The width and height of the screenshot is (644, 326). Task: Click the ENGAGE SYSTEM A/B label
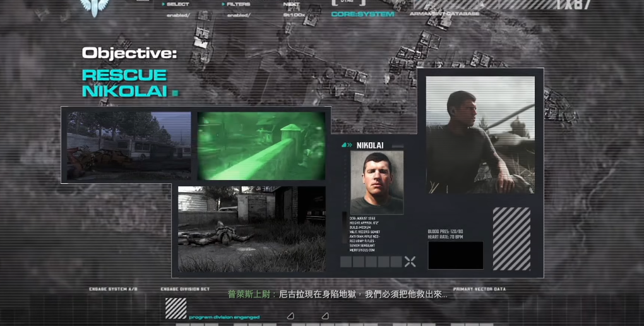click(x=113, y=289)
